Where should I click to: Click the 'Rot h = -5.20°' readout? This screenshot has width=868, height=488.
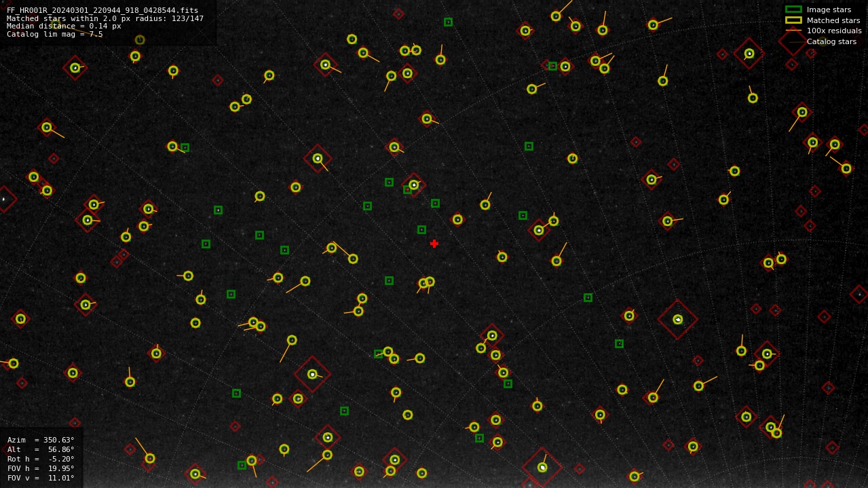pos(41,459)
